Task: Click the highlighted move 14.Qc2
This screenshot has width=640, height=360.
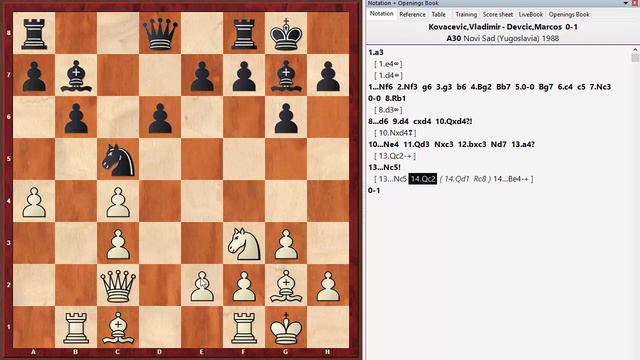Action: [x=423, y=179]
